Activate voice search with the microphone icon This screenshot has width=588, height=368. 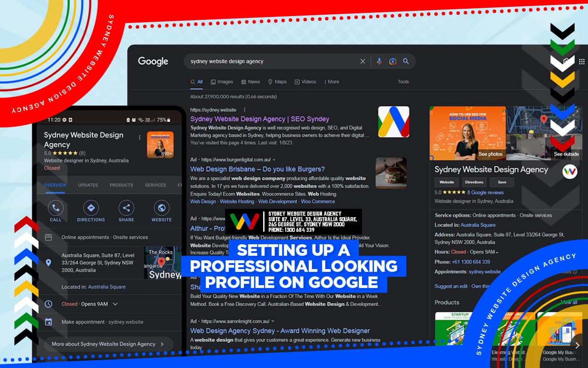(379, 61)
